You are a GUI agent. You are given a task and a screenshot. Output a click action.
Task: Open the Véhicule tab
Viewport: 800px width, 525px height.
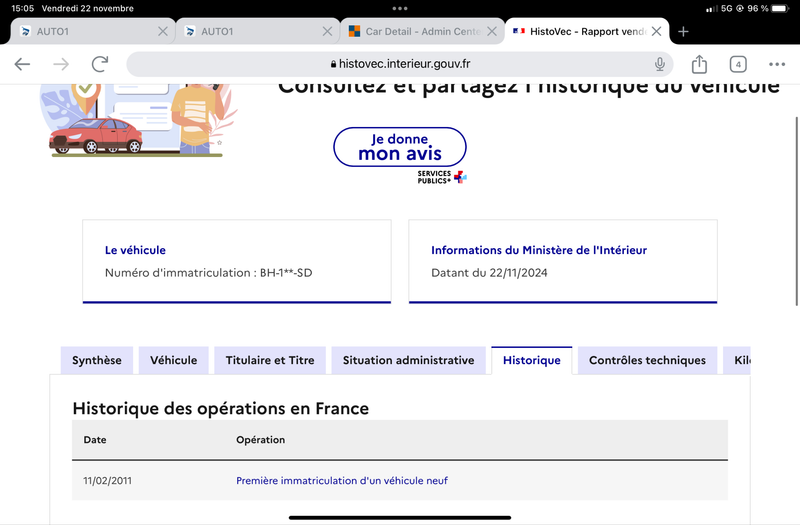(173, 360)
